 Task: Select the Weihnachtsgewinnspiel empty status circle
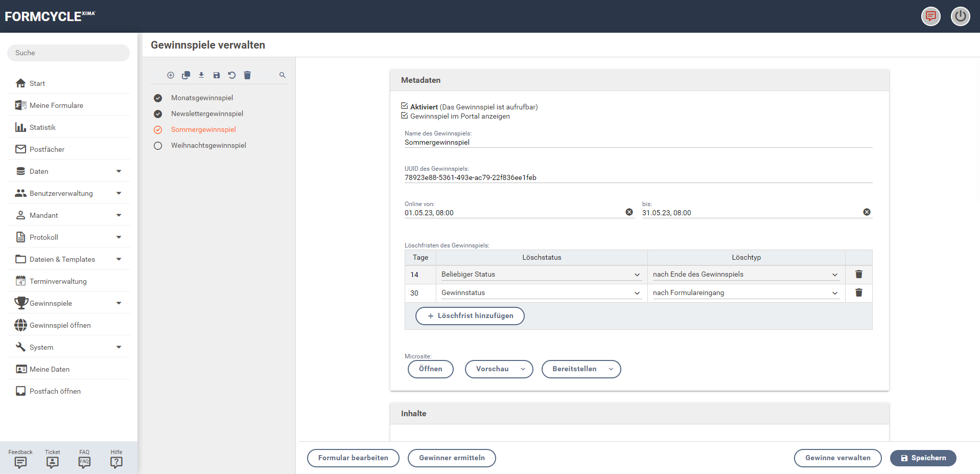point(158,146)
